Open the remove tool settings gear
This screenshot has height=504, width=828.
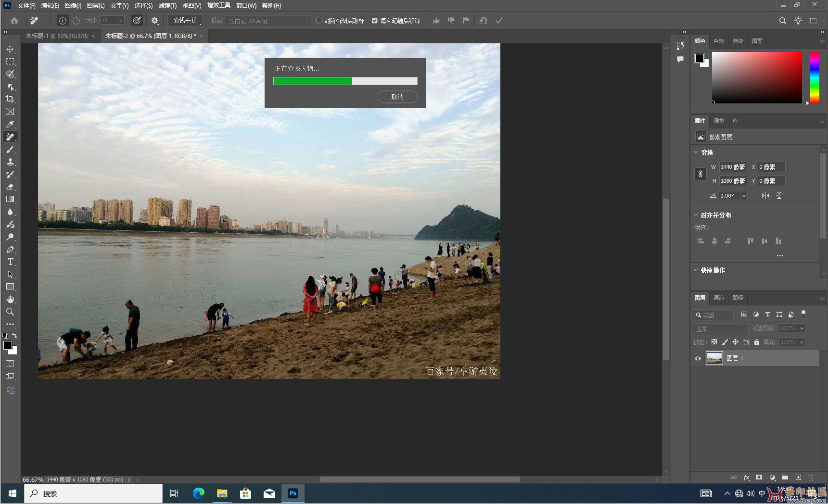tap(155, 21)
